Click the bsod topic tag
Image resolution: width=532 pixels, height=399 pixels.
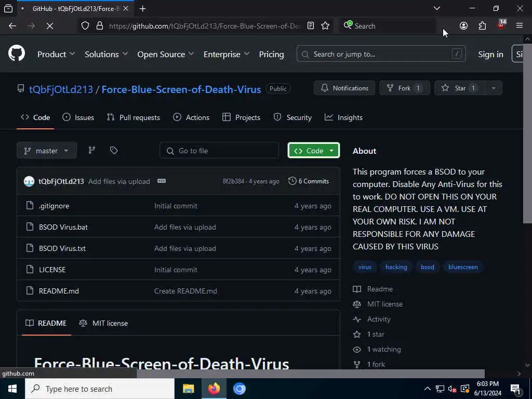coord(427,267)
